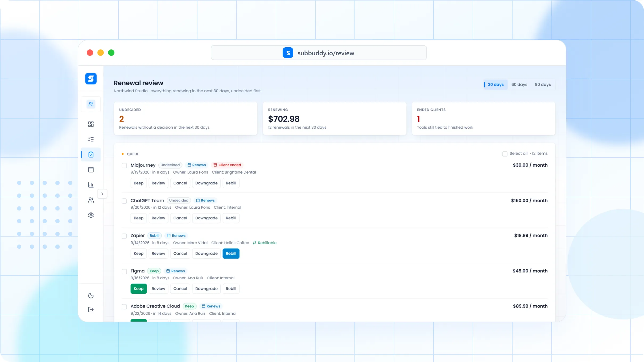This screenshot has width=644, height=362.
Task: Switch to the 90 days tab
Action: click(x=543, y=85)
